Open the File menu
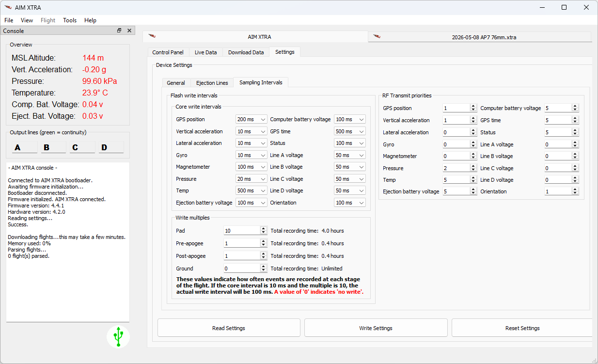The image size is (598, 364). (x=9, y=20)
